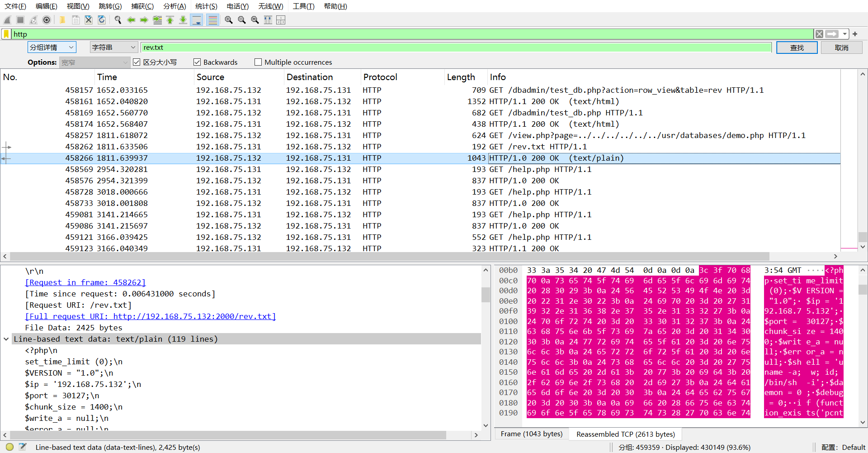Open the 统计(S) menu
The height and width of the screenshot is (453, 868).
(206, 6)
